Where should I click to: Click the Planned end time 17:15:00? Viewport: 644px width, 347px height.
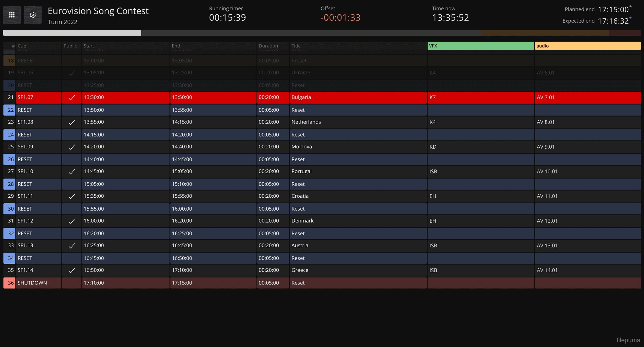click(x=613, y=9)
